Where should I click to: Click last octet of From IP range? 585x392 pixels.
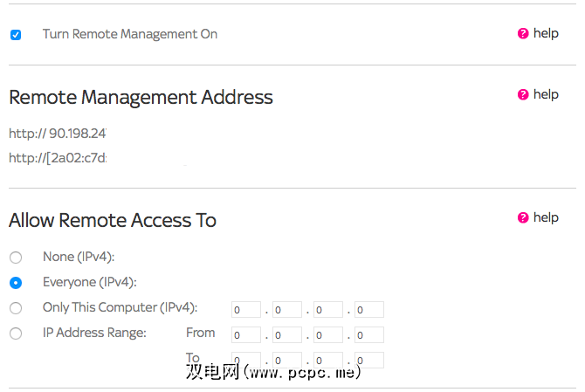[x=369, y=334]
